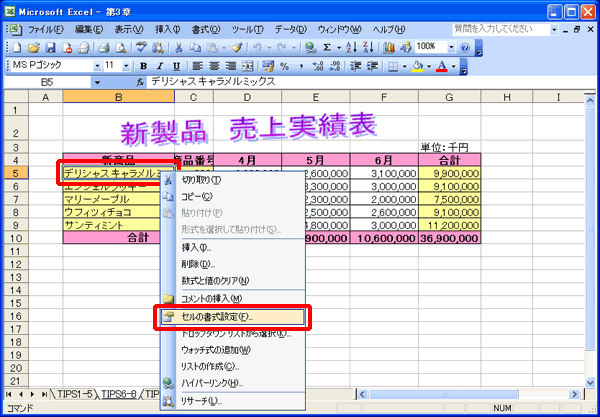Screen dimensions: 600x417
Task: Open the 書式(O) menu
Action: 206,29
